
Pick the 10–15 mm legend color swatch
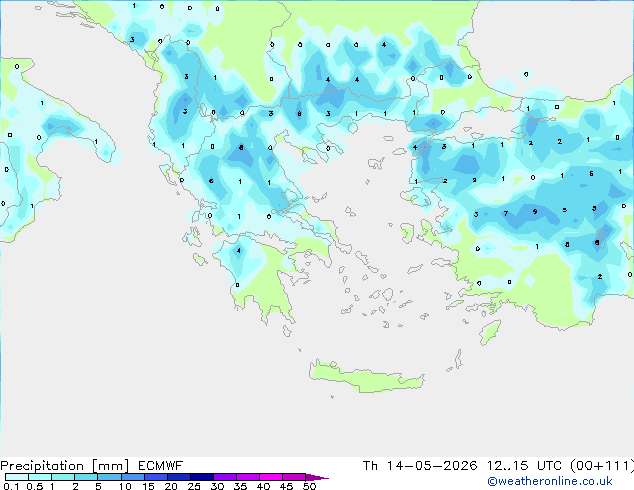pos(133,477)
